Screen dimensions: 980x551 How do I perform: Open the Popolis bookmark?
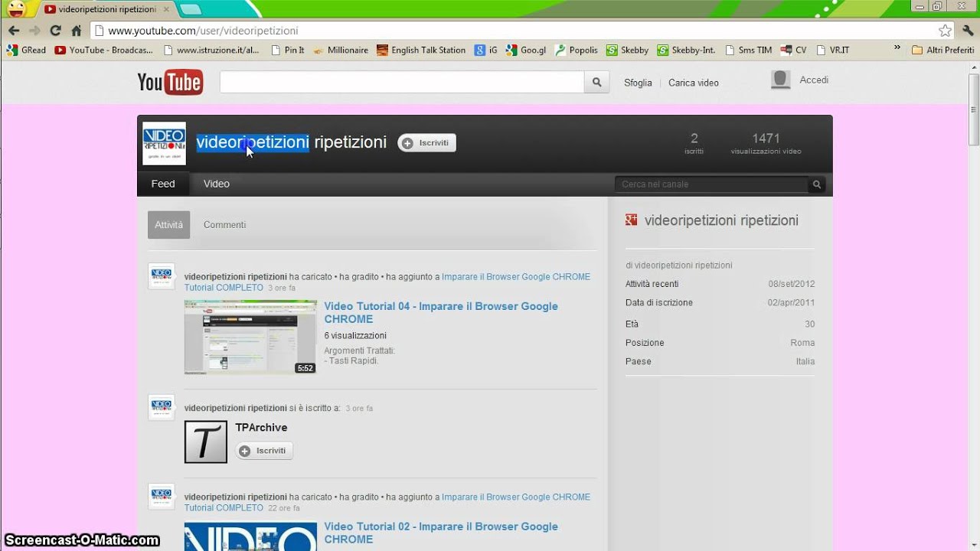point(577,50)
